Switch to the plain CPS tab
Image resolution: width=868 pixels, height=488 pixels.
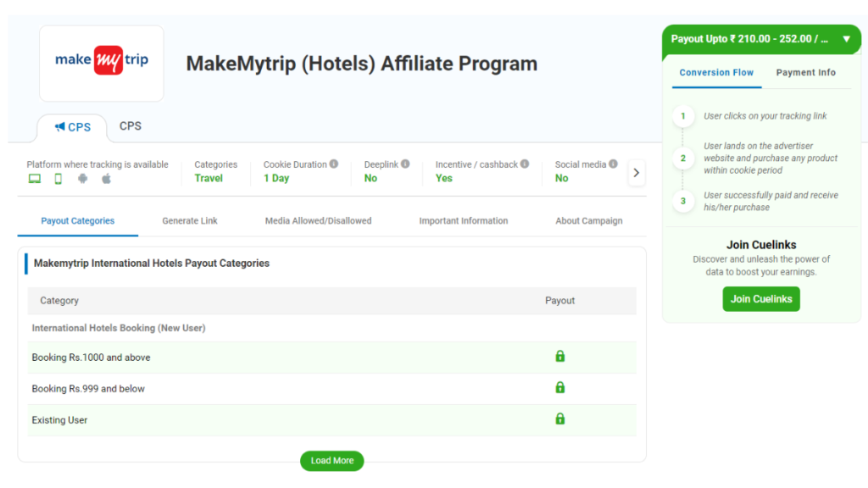131,126
